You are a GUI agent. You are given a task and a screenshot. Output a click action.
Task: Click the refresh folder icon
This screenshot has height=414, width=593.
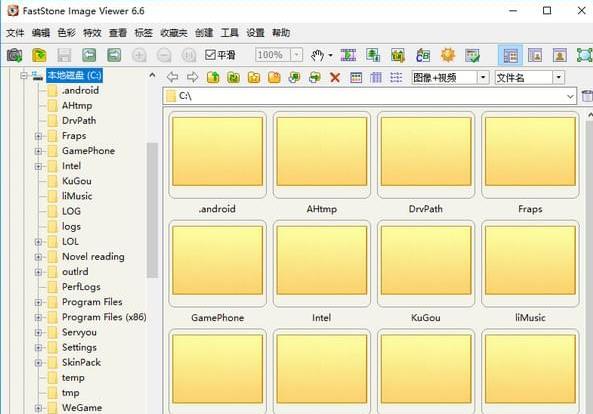tap(234, 78)
